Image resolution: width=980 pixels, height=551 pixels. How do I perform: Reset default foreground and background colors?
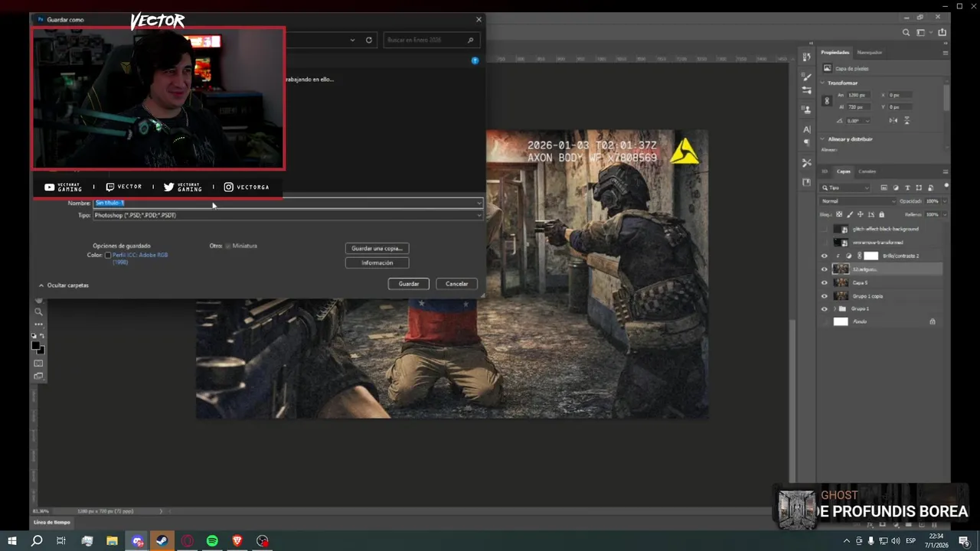tap(34, 336)
